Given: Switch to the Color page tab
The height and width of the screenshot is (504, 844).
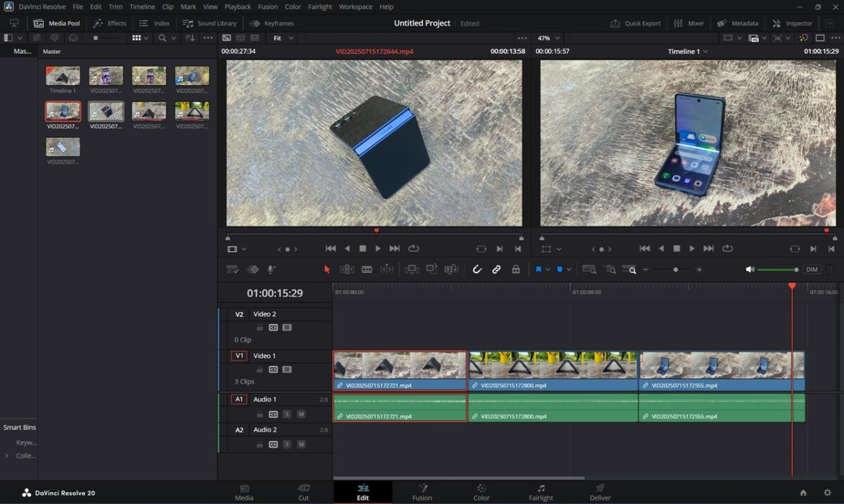Looking at the screenshot, I should tap(481, 492).
